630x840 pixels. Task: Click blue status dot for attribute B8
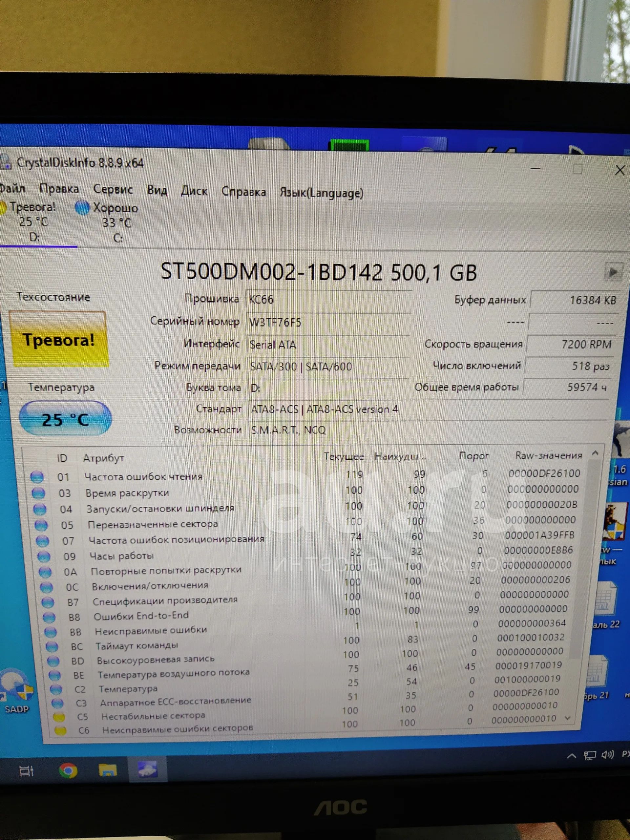point(49,618)
